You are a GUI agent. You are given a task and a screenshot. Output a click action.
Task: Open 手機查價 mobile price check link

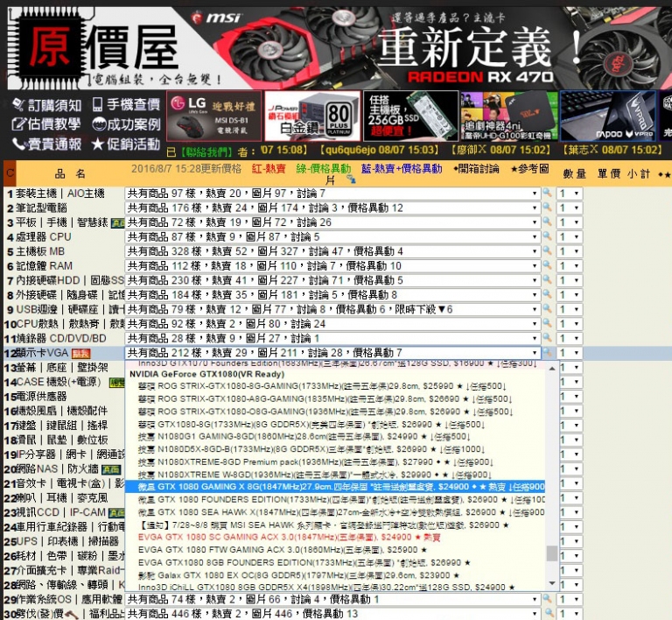[126, 104]
